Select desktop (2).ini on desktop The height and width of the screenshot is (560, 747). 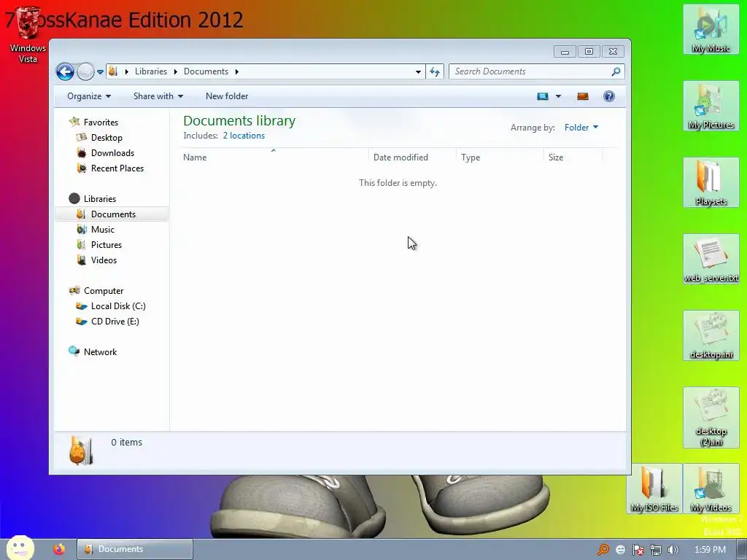click(711, 418)
